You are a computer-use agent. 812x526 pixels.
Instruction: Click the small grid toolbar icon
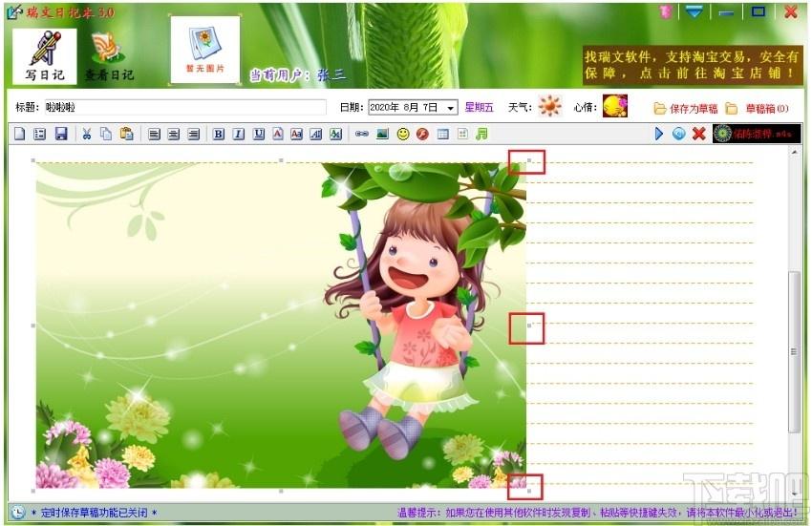pos(462,134)
